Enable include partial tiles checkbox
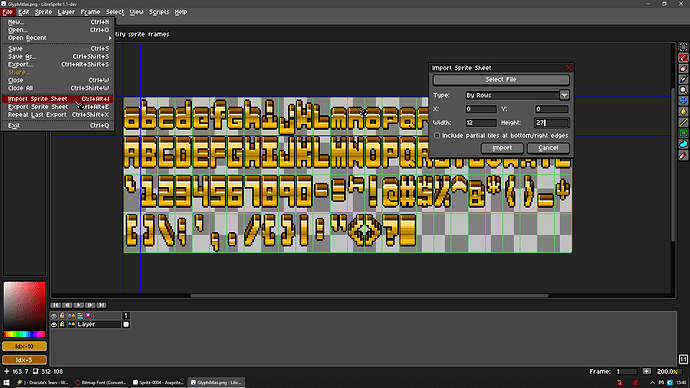Image resolution: width=690 pixels, height=388 pixels. (437, 135)
